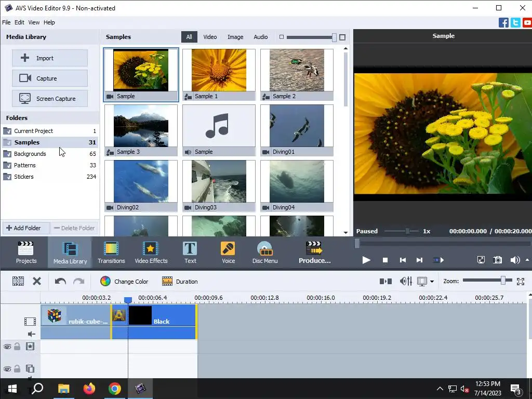The height and width of the screenshot is (399, 532).
Task: Select the Media Library toolbar button
Action: click(70, 252)
